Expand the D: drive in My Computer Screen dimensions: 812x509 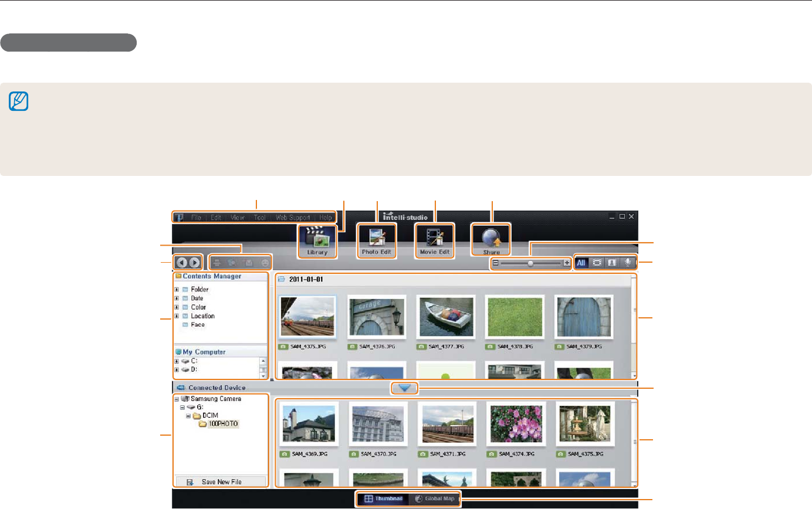tap(177, 370)
